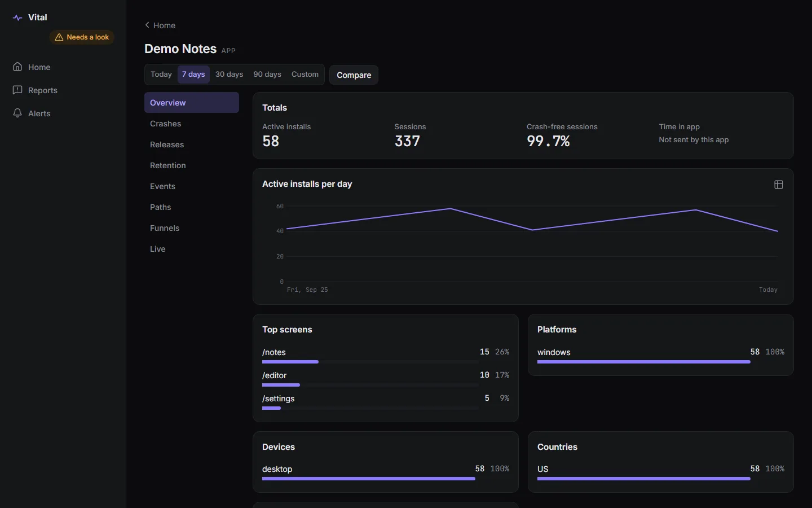Click the Vital pulse logo icon

click(x=17, y=17)
